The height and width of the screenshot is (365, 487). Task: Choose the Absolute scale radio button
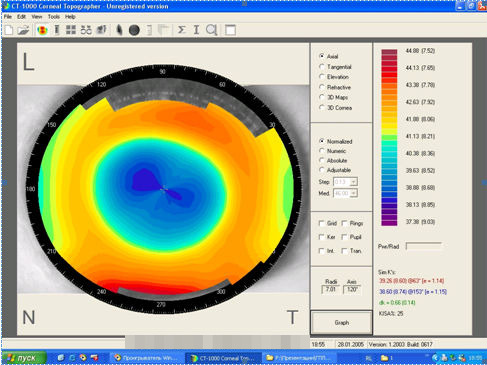322,160
